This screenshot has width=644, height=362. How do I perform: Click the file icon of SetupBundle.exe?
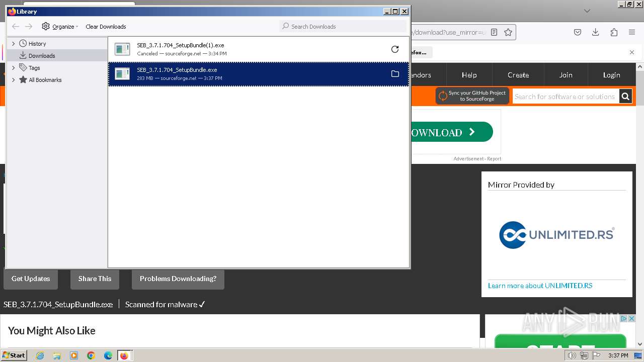click(122, 74)
